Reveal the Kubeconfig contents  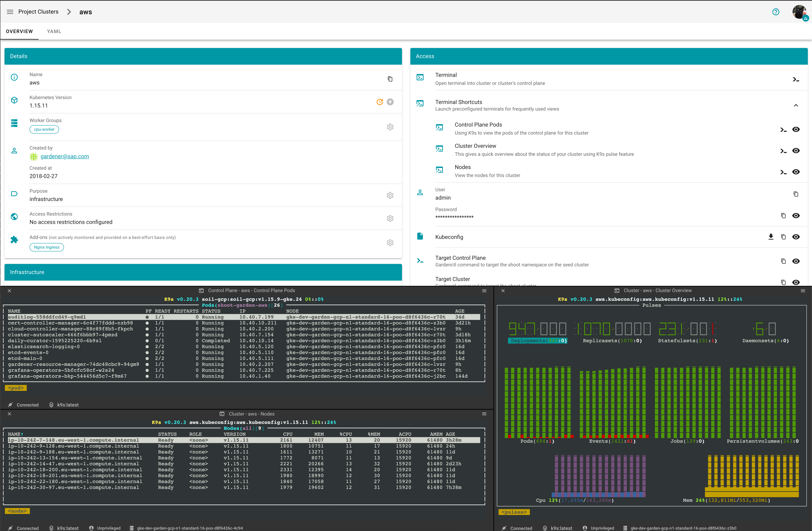click(x=796, y=237)
